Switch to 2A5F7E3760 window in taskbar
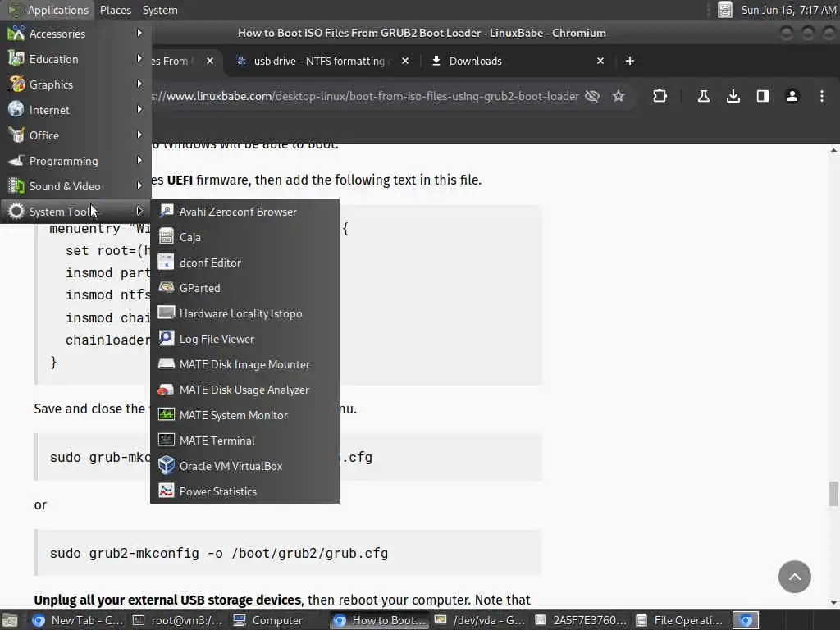 [x=581, y=620]
